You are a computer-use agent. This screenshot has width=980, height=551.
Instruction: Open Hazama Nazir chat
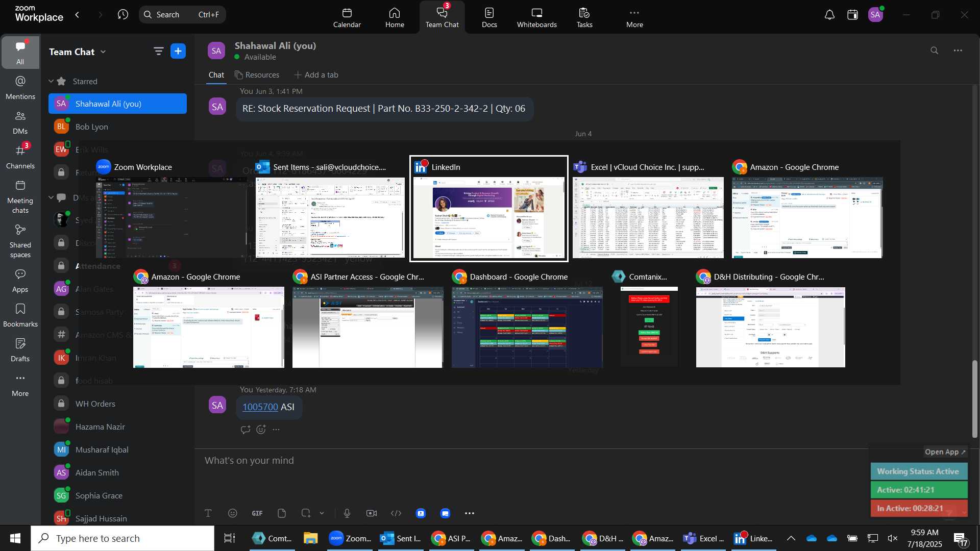(117, 427)
